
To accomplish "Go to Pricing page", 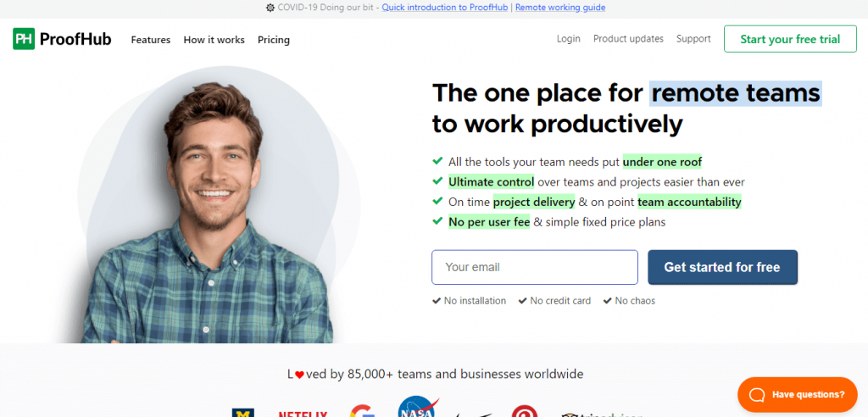I will (274, 40).
